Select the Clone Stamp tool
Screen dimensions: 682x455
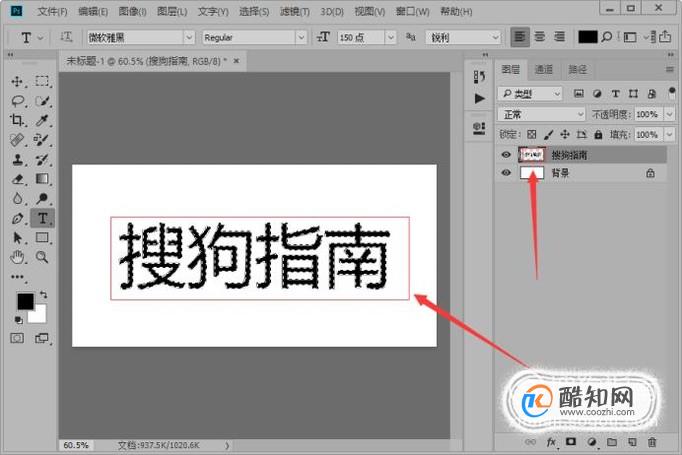(x=17, y=159)
